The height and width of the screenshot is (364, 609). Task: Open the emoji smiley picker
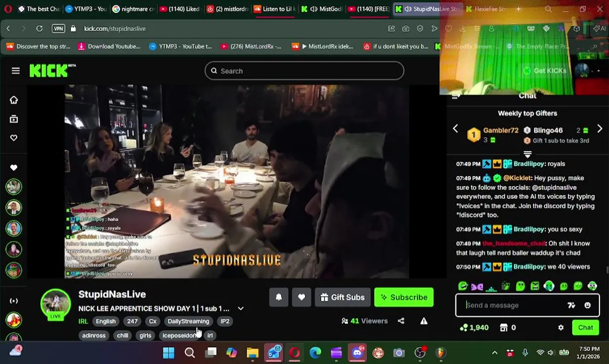[587, 305]
